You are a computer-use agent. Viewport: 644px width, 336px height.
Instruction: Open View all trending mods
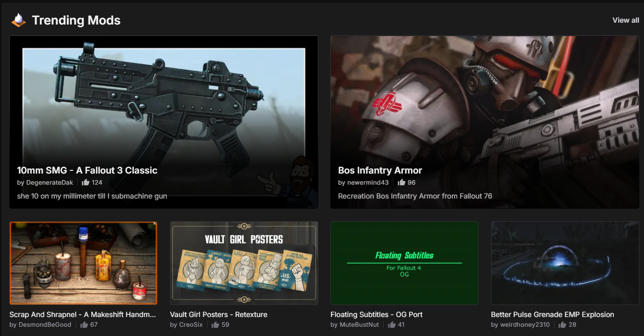[x=625, y=20]
